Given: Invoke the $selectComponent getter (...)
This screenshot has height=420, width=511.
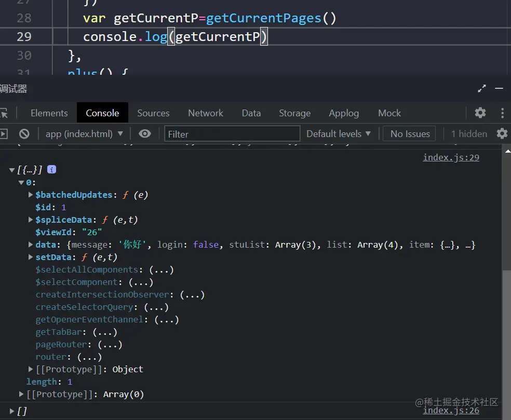Looking at the screenshot, I should coord(141,282).
